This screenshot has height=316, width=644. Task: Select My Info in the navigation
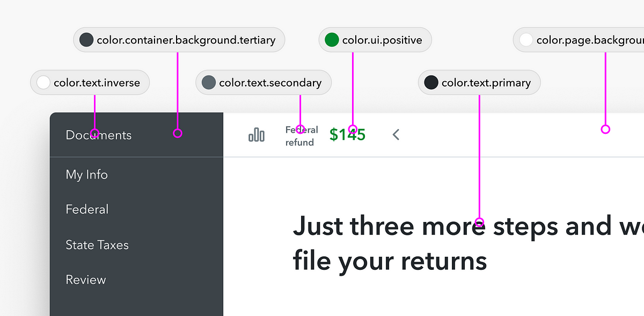86,175
